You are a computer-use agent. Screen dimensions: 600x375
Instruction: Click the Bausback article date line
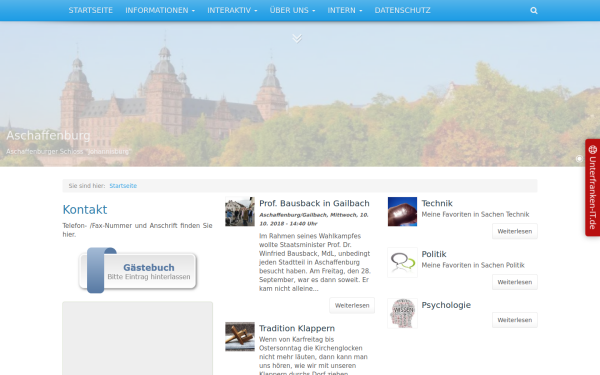(x=314, y=219)
